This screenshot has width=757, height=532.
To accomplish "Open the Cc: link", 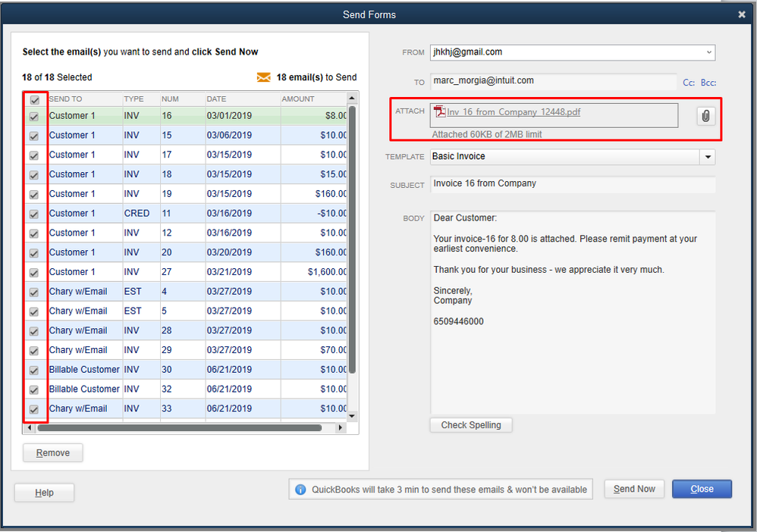I will pos(689,83).
